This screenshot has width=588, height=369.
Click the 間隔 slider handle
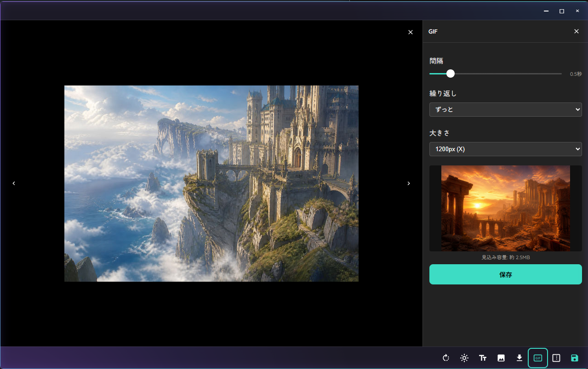click(451, 74)
